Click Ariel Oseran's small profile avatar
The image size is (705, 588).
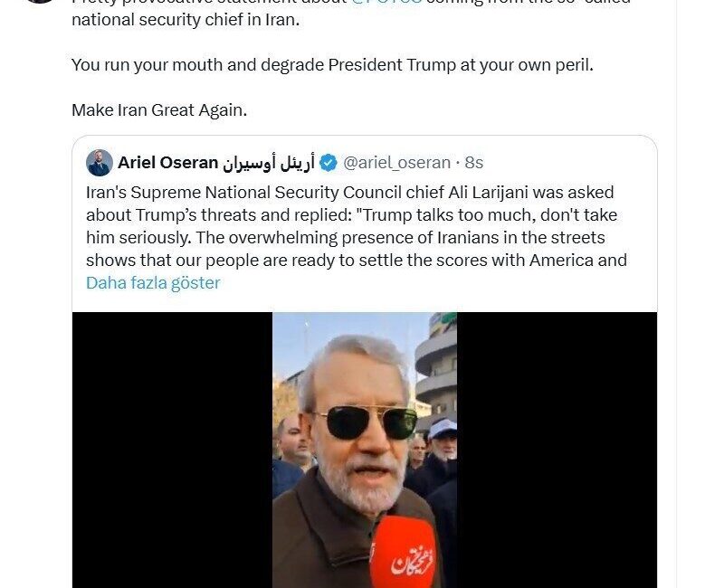99,163
